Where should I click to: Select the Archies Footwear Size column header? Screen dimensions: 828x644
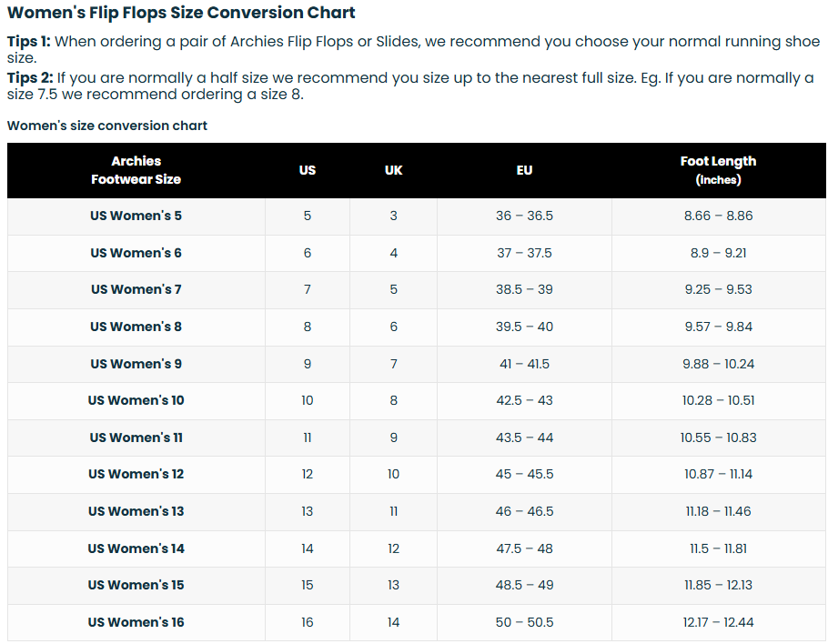pos(136,170)
